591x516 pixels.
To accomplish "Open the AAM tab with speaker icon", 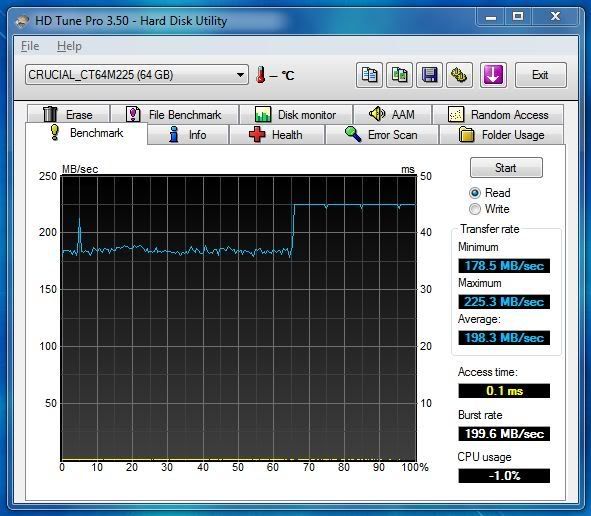I will tap(392, 114).
